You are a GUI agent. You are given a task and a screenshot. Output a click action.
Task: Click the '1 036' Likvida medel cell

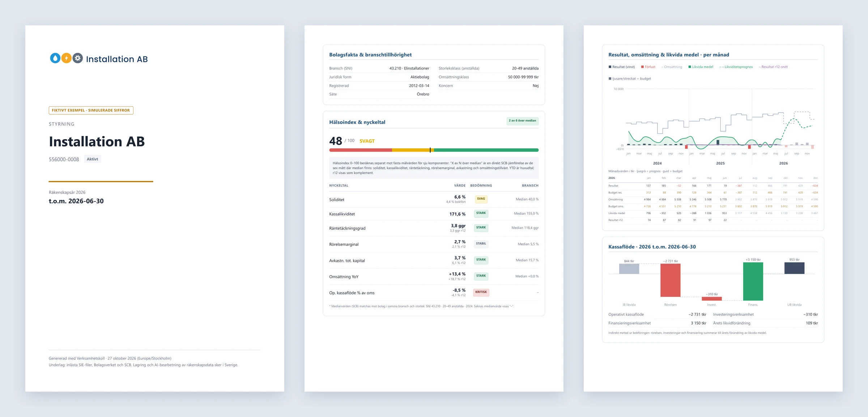coord(708,213)
